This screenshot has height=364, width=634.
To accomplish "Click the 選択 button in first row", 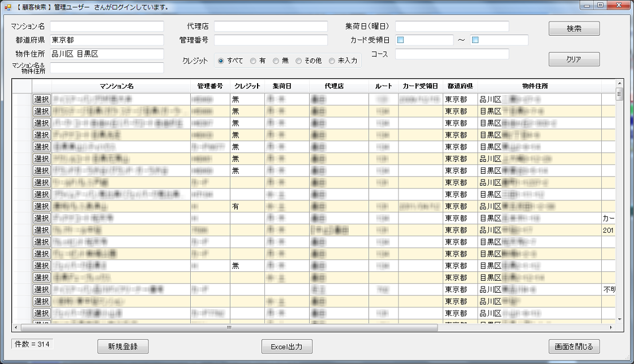I will (42, 99).
